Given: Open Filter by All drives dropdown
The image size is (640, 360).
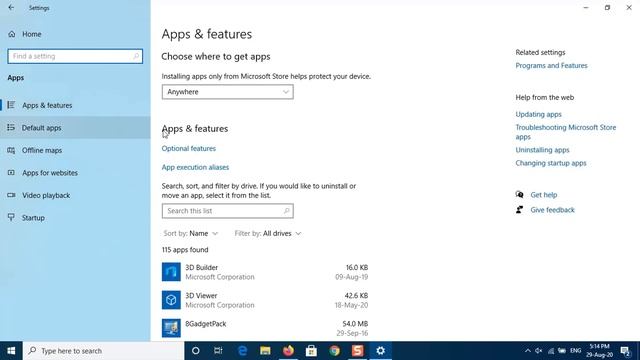Looking at the screenshot, I should [x=268, y=233].
